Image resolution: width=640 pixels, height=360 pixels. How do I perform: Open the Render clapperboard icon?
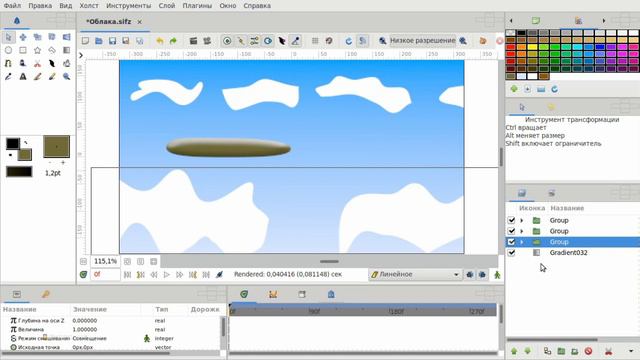pyautogui.click(x=193, y=41)
